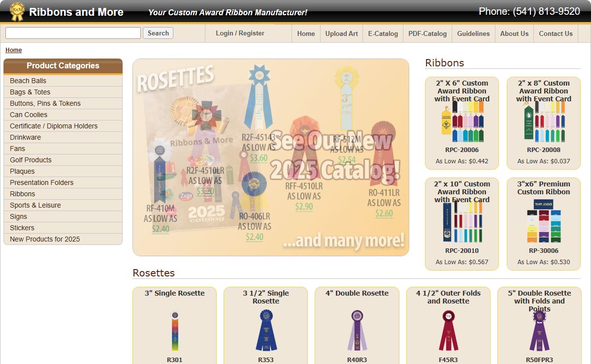The height and width of the screenshot is (364, 591).
Task: Open the Guidelines page
Action: pyautogui.click(x=473, y=33)
